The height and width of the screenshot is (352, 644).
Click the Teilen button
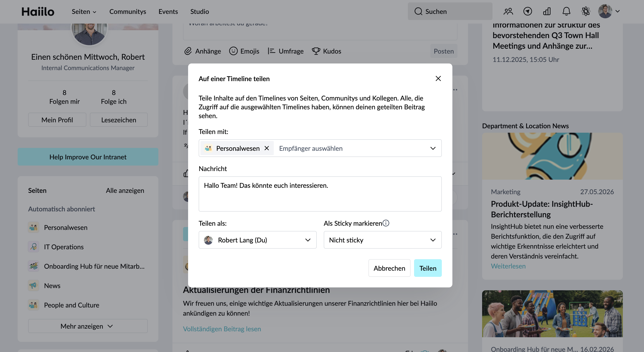427,268
